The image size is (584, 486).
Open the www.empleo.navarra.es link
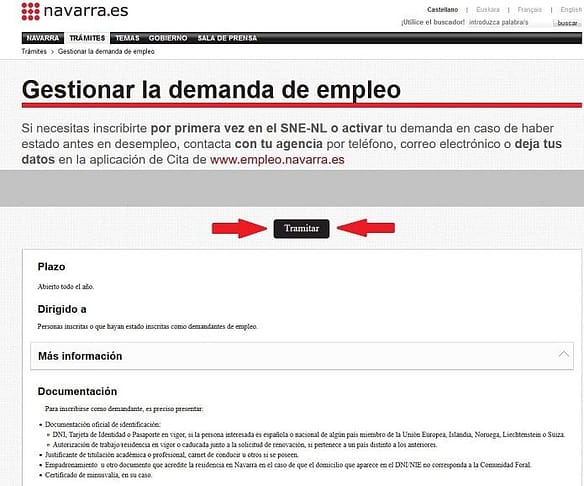point(277,160)
